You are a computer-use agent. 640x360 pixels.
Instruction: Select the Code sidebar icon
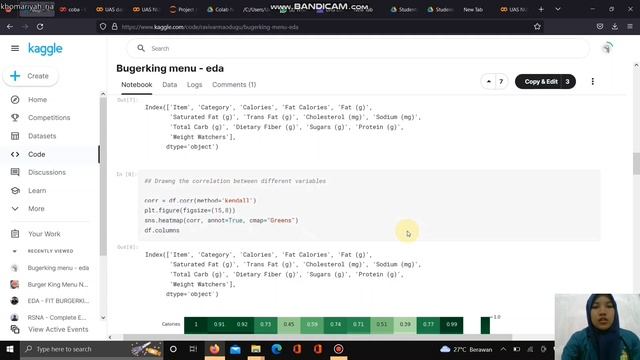pos(15,154)
